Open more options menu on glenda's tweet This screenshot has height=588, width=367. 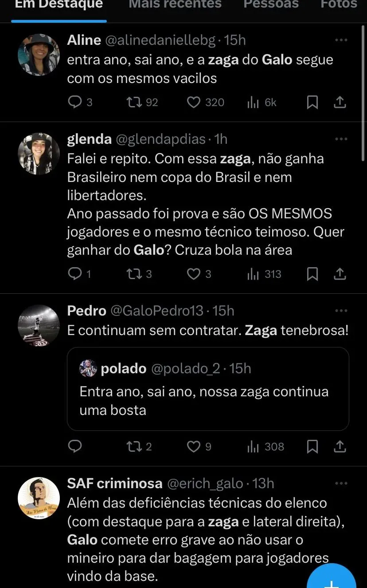click(341, 139)
